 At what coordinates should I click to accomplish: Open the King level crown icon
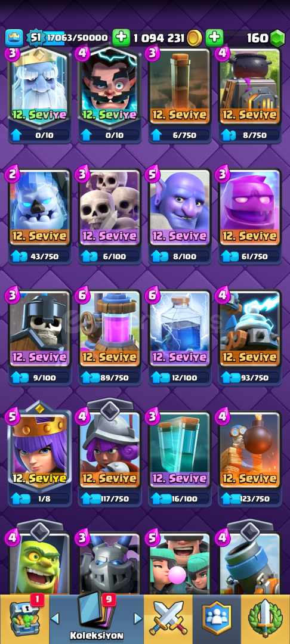click(14, 38)
